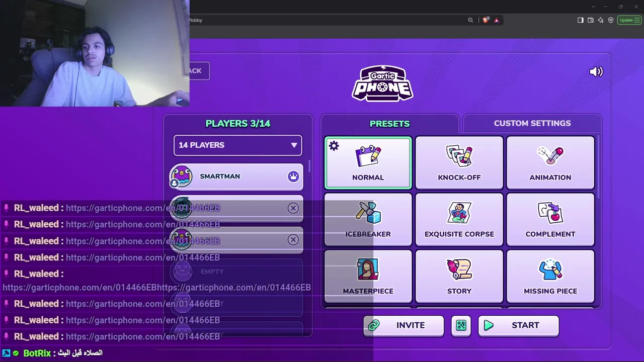Click the INVITE button
644x362 pixels.
pyautogui.click(x=404, y=325)
